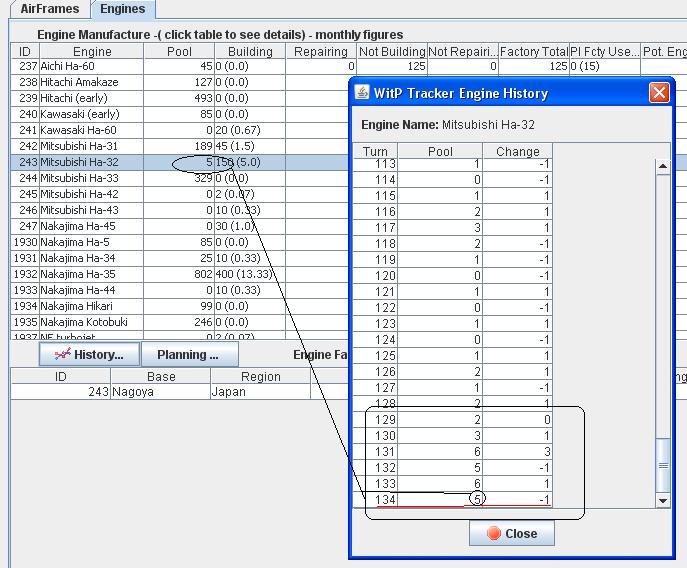Viewport: 687px width, 568px height.
Task: Click the Repairing column header
Action: 321,51
